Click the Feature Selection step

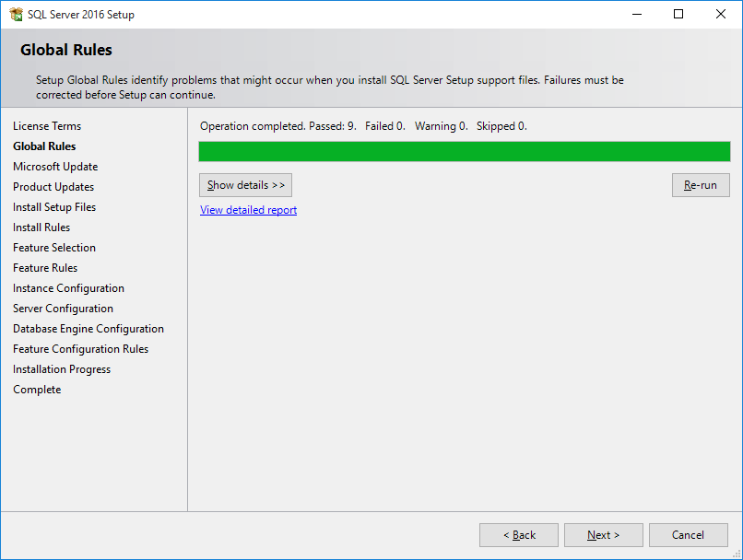point(54,248)
